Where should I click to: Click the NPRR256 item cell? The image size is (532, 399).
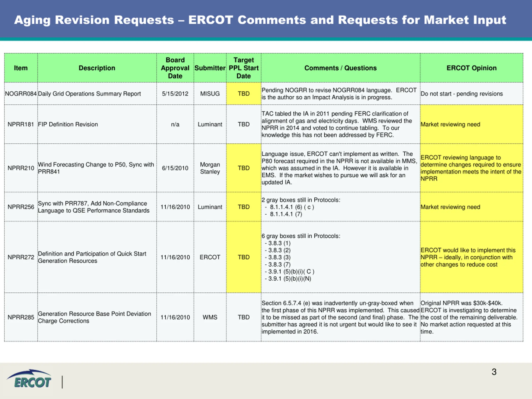(x=21, y=207)
